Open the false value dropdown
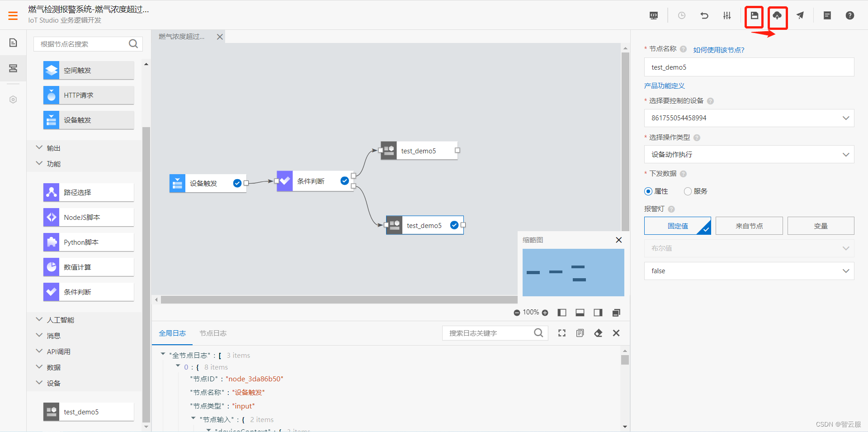The width and height of the screenshot is (868, 432). 749,271
